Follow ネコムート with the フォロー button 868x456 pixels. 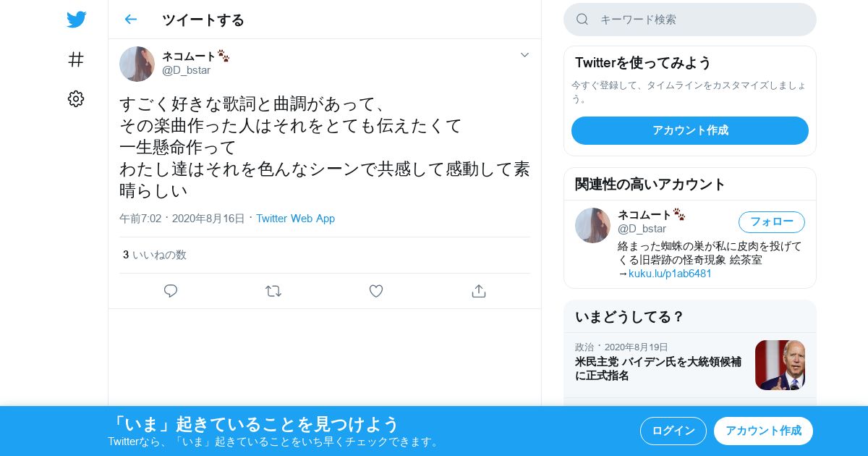click(x=771, y=221)
